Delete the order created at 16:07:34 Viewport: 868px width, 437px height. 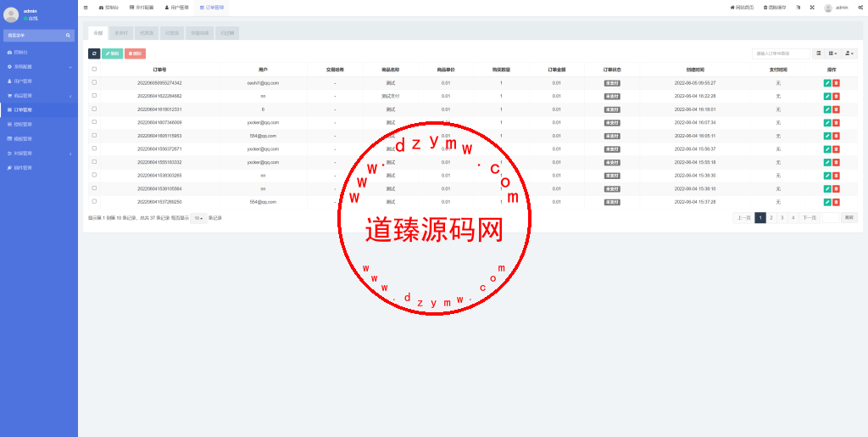(836, 123)
